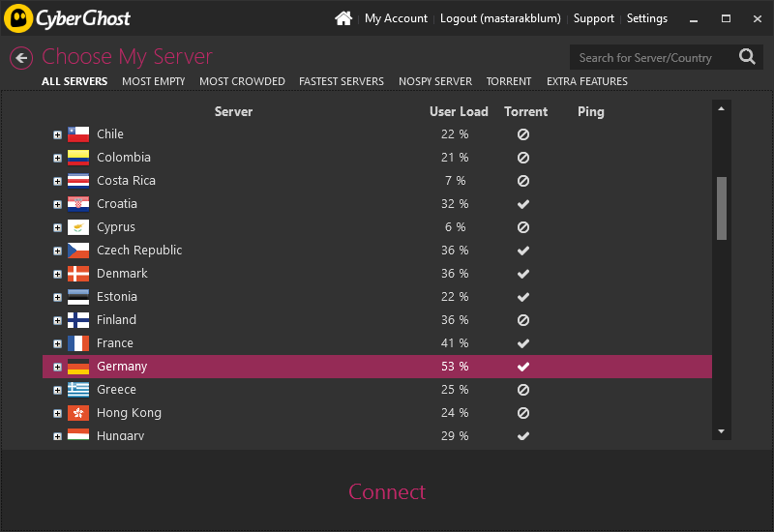Switch to the Fastest Servers tab
Screen dimensions: 774x532
(342, 81)
